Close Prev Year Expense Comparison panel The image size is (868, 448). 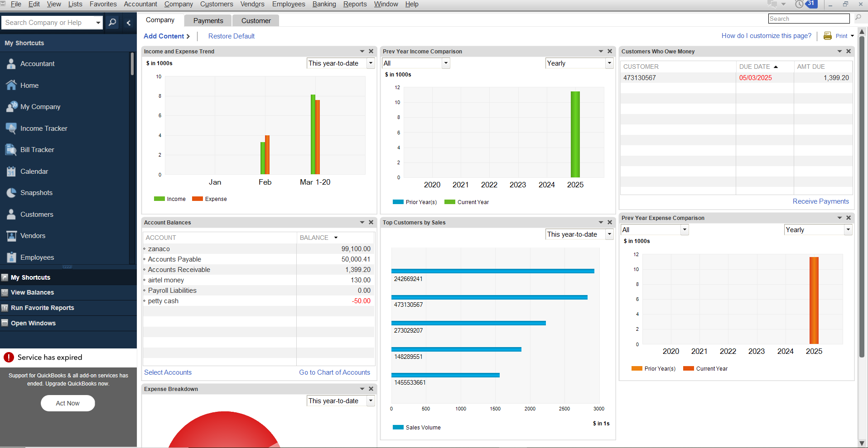[x=849, y=218]
